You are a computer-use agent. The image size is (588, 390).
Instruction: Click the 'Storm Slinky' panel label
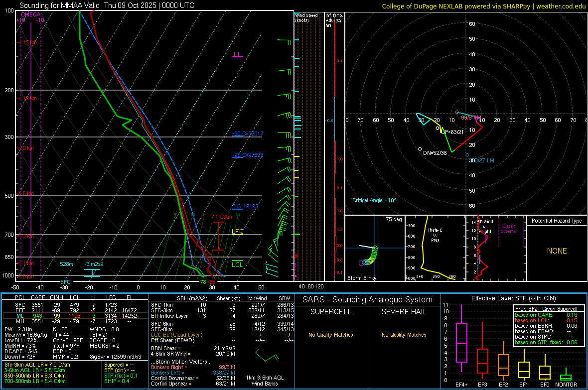tap(362, 278)
